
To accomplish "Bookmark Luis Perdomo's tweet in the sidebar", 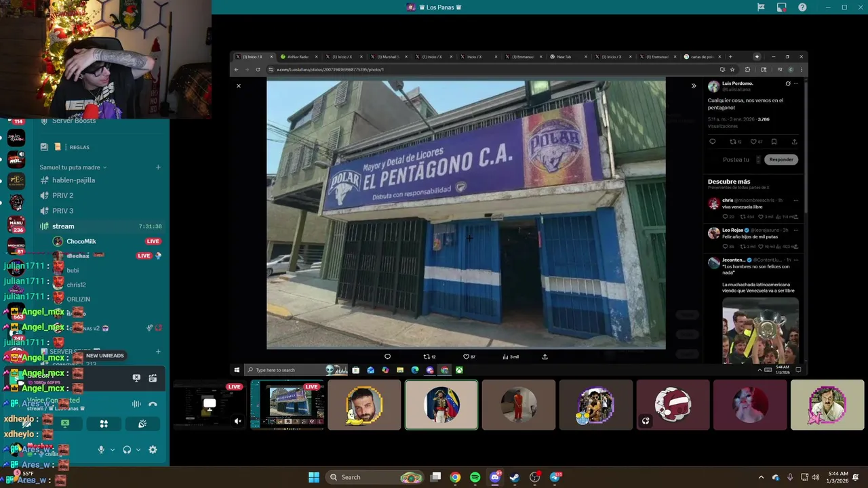I will pyautogui.click(x=774, y=142).
